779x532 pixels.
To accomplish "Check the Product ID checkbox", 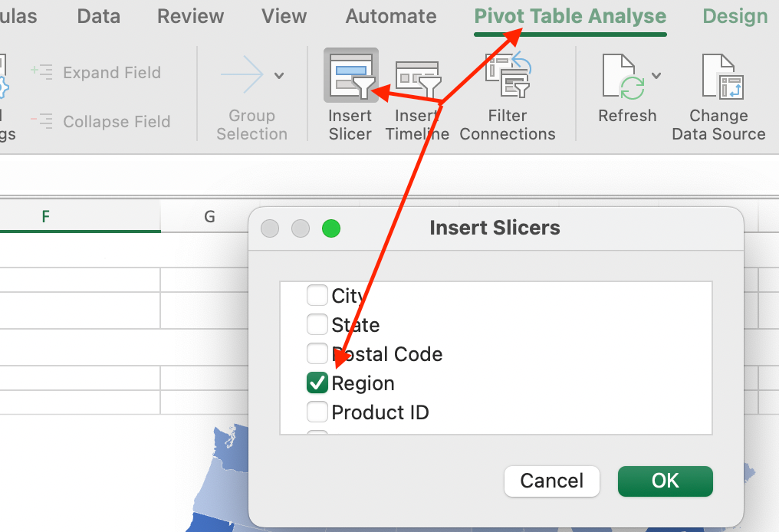I will tap(317, 412).
